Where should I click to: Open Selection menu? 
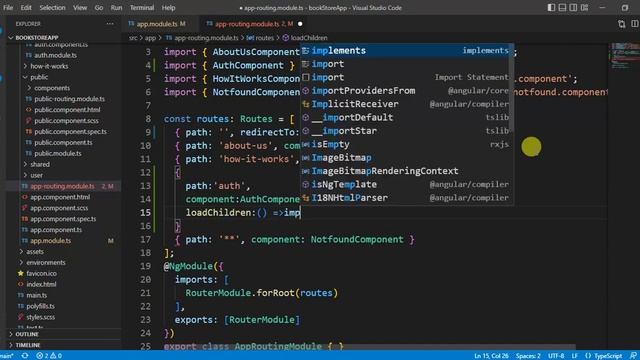coord(52,7)
